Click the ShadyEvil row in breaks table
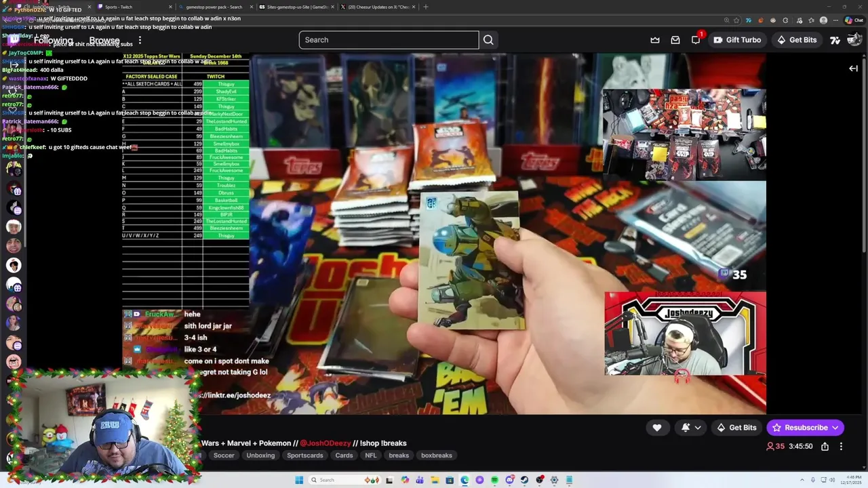 186,91
